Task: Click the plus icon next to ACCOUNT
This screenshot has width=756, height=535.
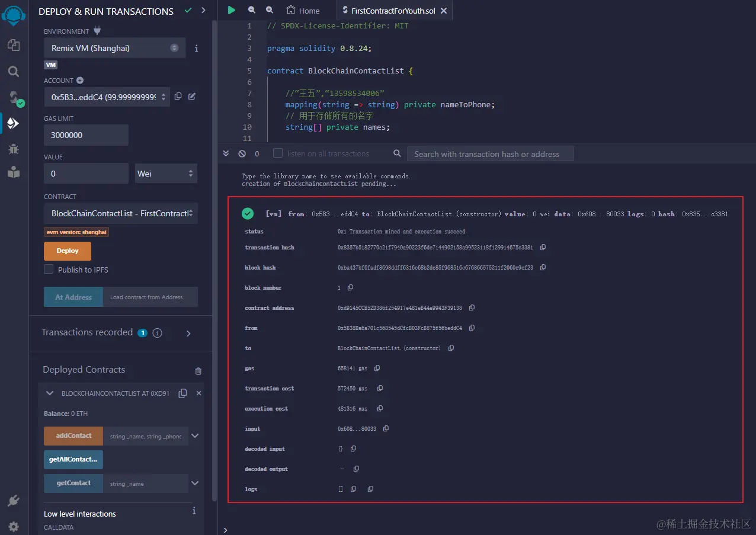Action: tap(80, 80)
